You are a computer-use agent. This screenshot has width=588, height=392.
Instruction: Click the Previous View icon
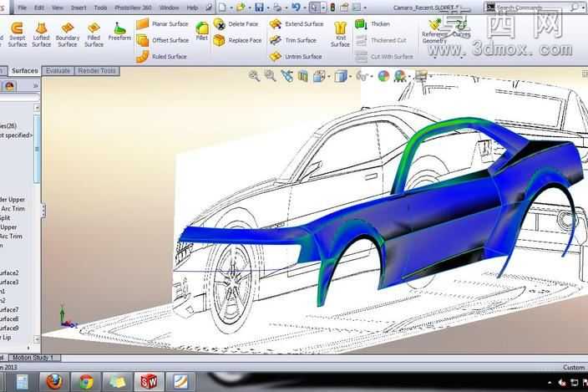[x=287, y=76]
